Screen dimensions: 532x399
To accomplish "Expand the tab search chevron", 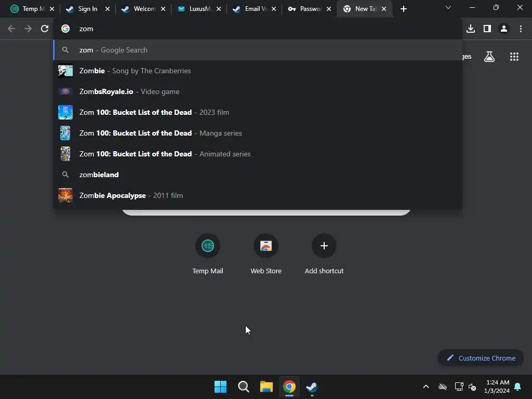I will 448,7.
